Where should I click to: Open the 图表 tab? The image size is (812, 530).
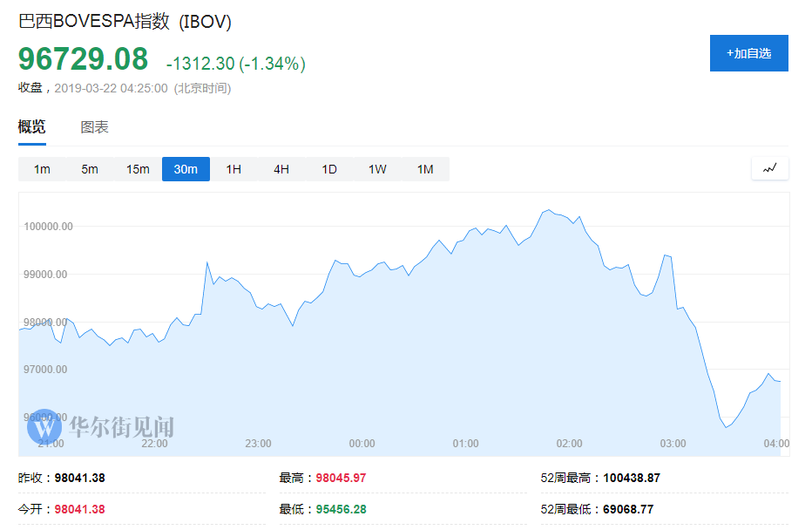pos(94,127)
